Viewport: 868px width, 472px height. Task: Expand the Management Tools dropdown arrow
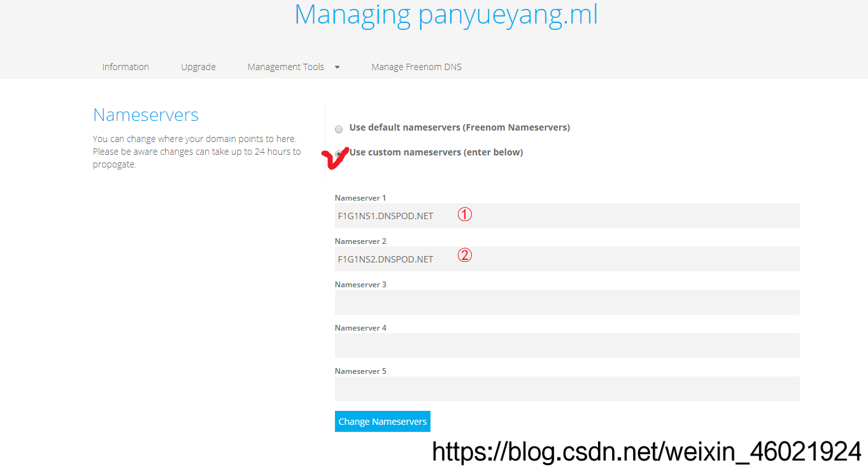pyautogui.click(x=337, y=67)
